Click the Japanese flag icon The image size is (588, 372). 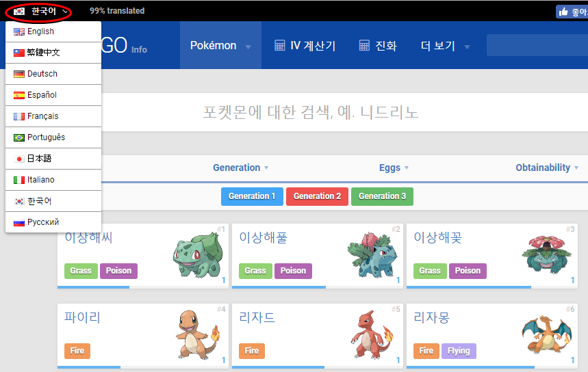pyautogui.click(x=19, y=159)
